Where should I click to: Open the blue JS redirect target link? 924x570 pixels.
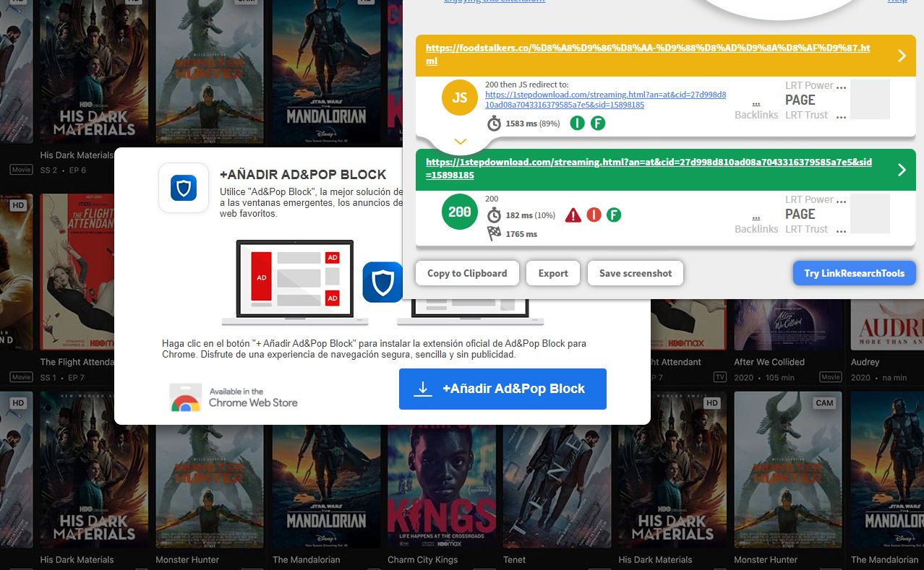[606, 100]
